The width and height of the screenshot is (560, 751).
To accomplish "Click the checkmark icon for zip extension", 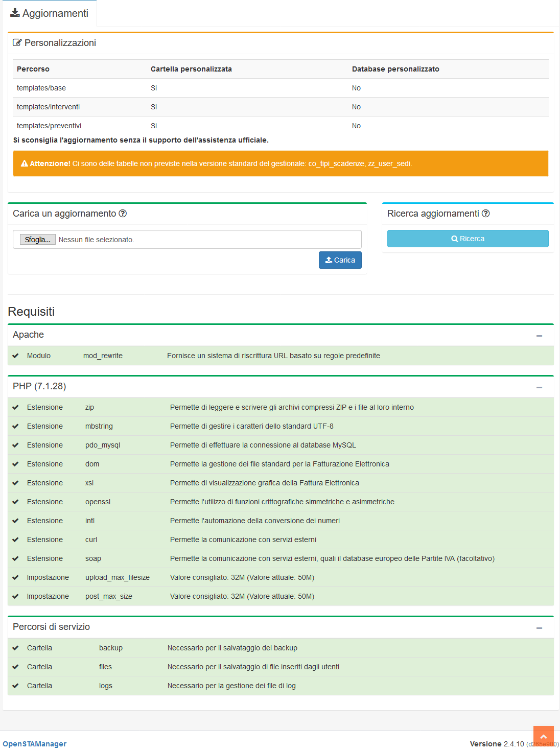I will point(15,407).
